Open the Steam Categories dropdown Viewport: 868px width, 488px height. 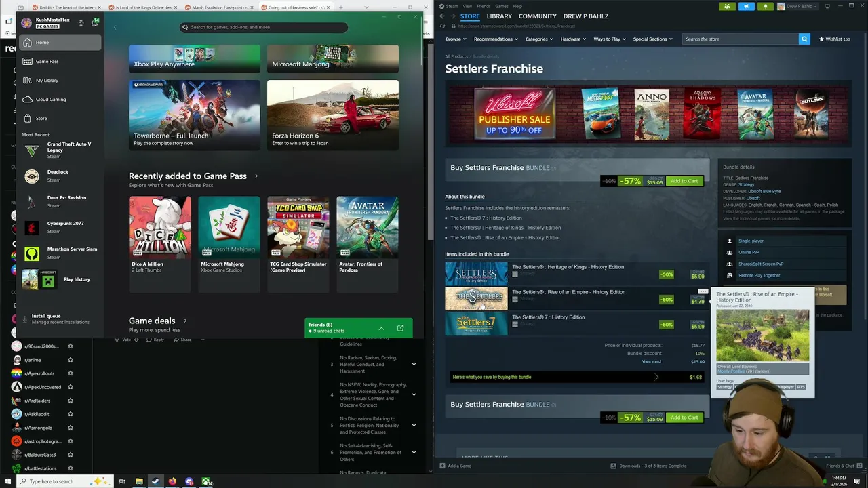pos(538,39)
